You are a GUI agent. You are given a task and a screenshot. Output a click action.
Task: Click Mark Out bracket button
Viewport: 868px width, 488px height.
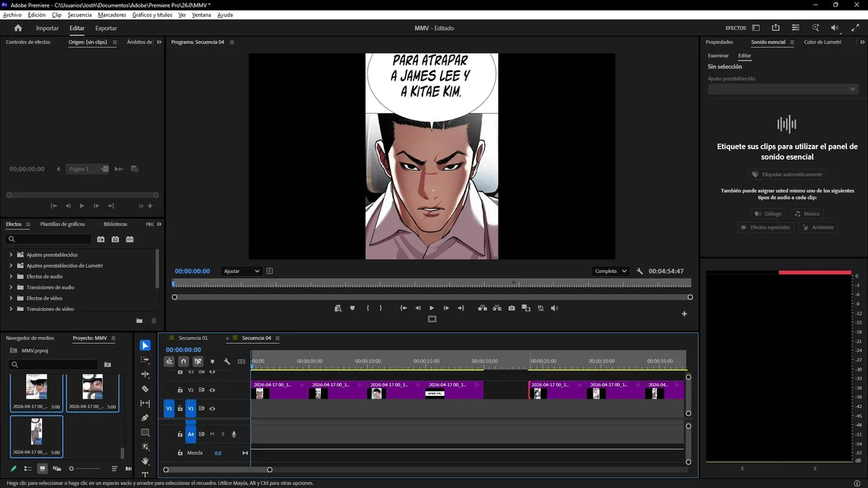380,308
